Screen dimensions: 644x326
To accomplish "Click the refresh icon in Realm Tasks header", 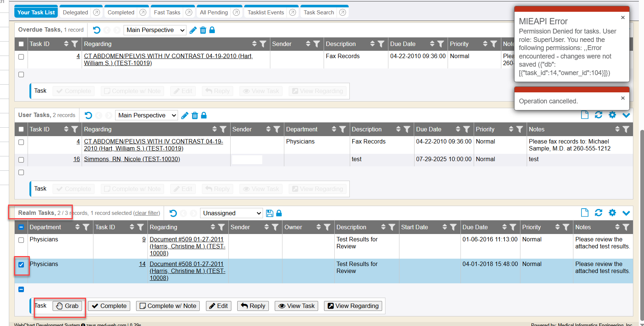I will tap(598, 213).
